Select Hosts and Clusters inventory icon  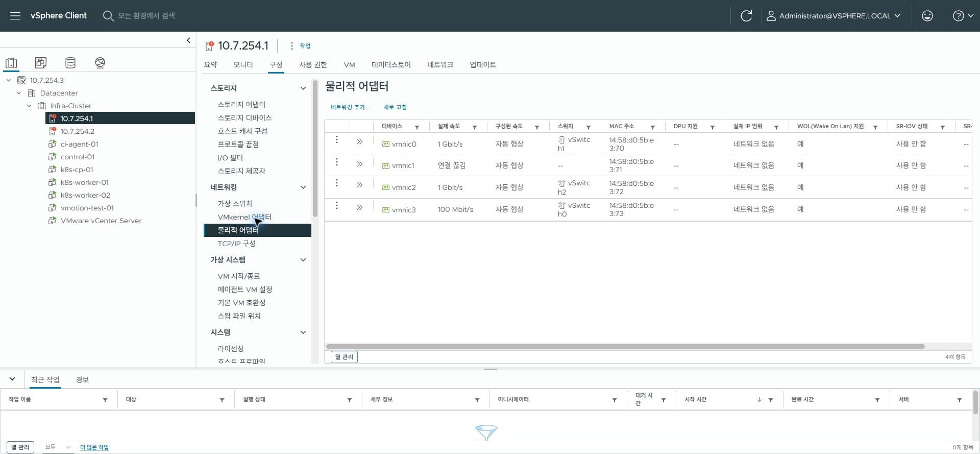click(x=11, y=63)
